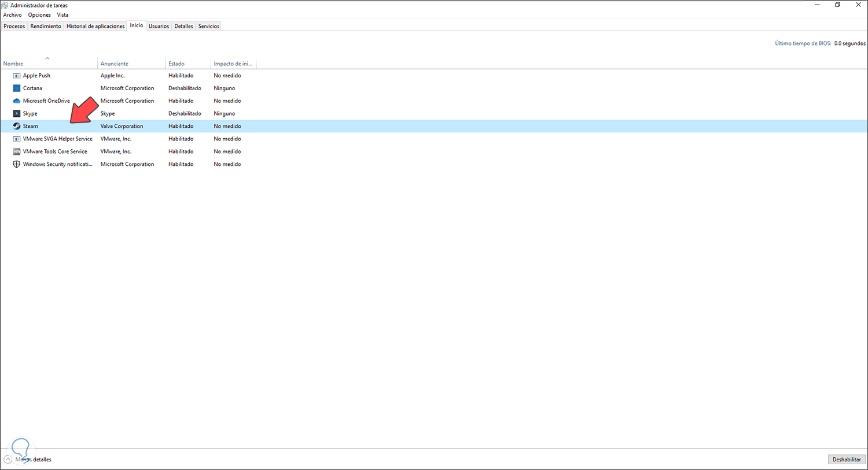Click Cortana's Microsoft Corporation publisher cell
868x470 pixels.
pyautogui.click(x=127, y=88)
